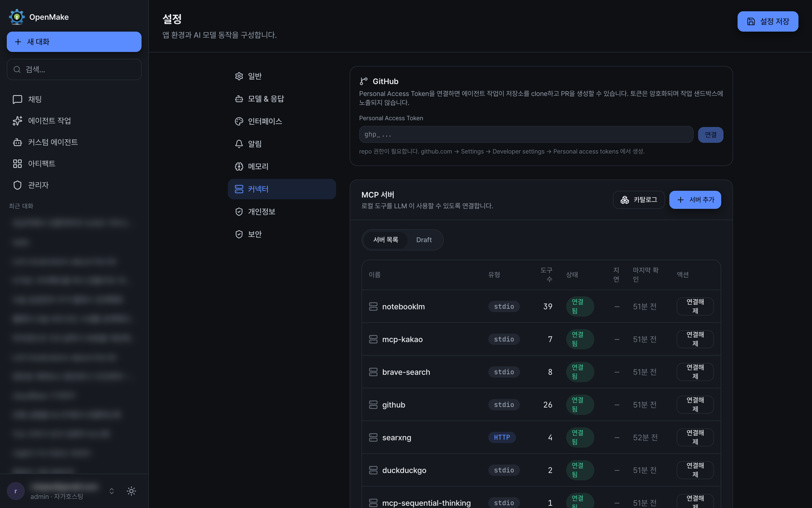Click server icon beside duckduckgo

tap(373, 470)
